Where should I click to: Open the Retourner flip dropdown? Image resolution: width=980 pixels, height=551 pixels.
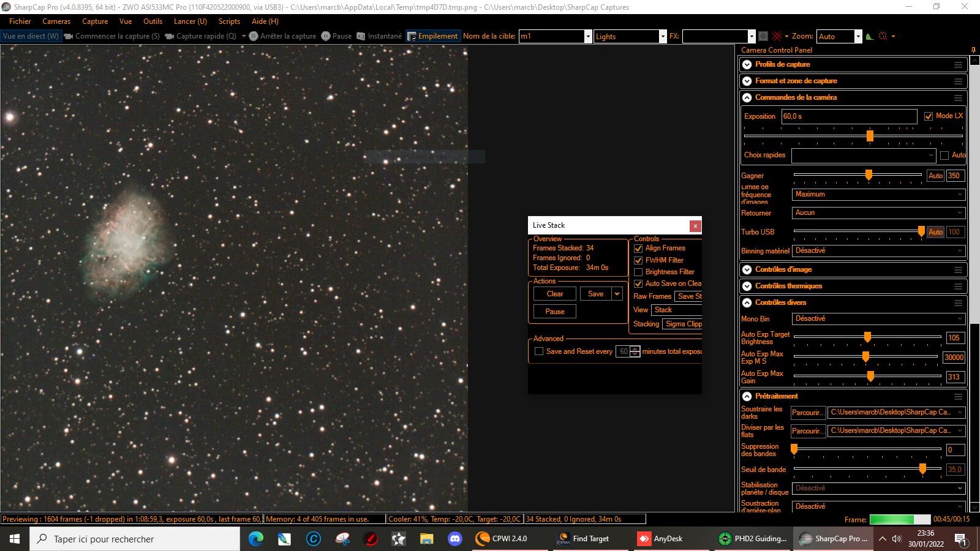click(879, 213)
